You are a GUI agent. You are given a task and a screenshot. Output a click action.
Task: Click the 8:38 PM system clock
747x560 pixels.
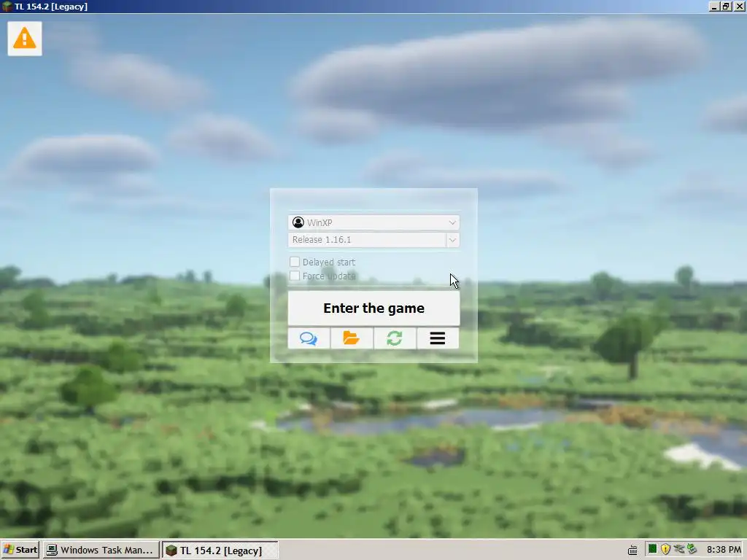coord(724,550)
